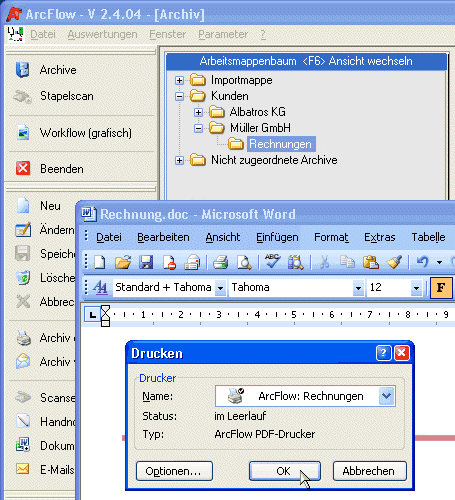
Task: Open the printer Name dropdown in Drucken
Action: (386, 396)
